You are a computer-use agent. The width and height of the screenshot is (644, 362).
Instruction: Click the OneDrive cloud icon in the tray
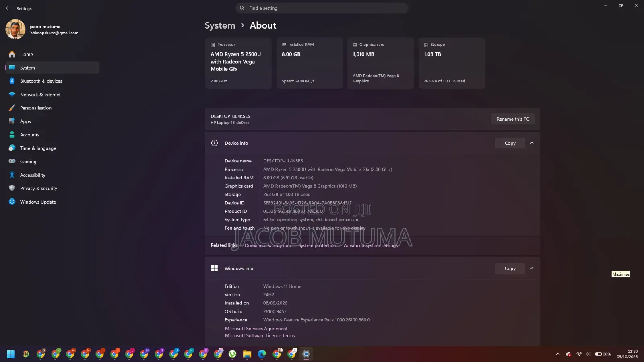tap(568, 354)
